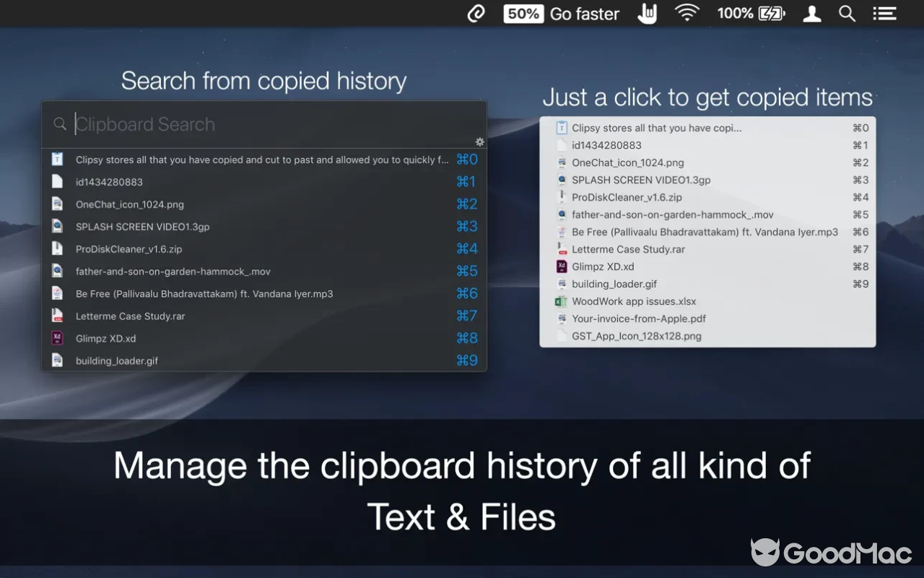Click the WoodWork app issues.xlsx Excel icon
The image size is (924, 578).
pos(562,301)
